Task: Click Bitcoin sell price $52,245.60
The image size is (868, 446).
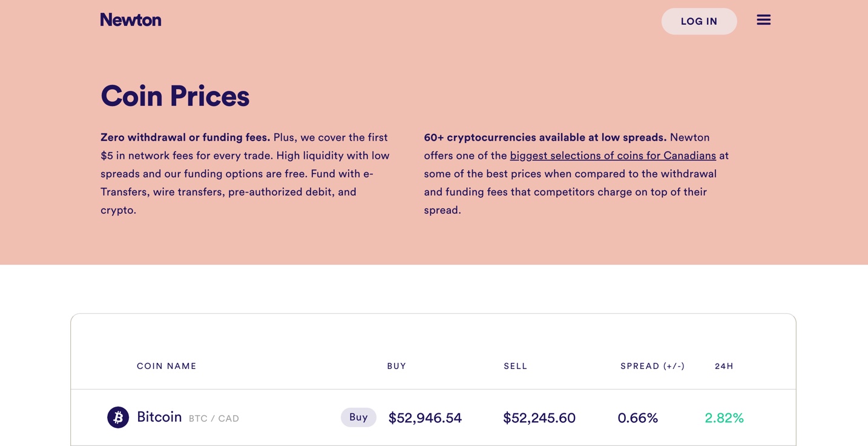Action: tap(539, 418)
